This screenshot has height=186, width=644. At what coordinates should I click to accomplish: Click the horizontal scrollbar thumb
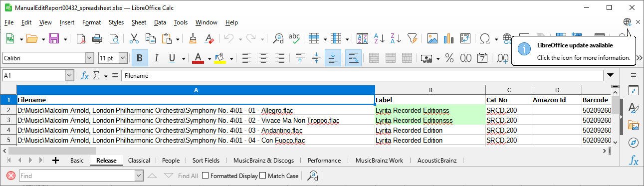[x=52, y=151]
